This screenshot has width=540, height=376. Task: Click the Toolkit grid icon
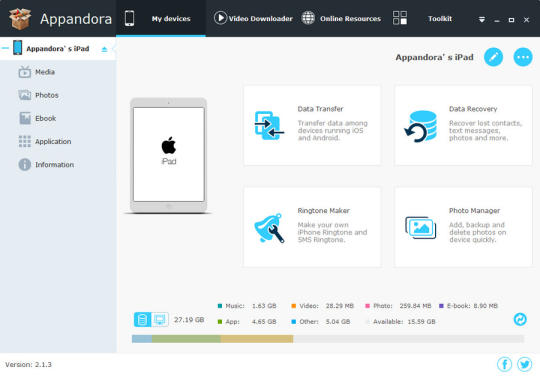pos(400,18)
